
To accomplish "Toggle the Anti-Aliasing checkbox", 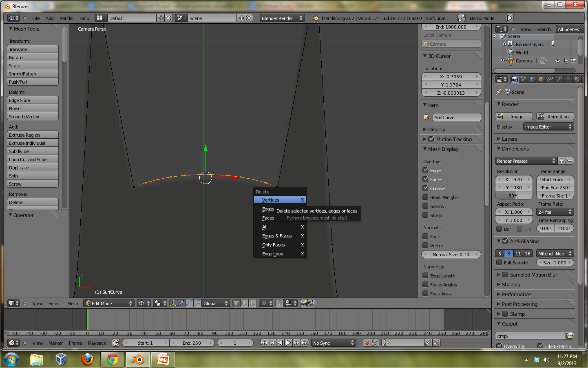I will [x=505, y=241].
